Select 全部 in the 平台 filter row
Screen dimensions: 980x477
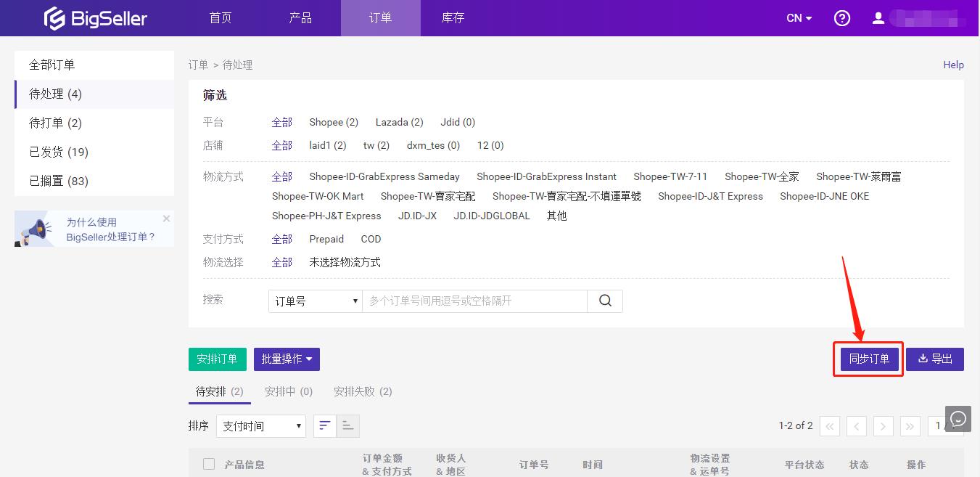[x=282, y=123]
